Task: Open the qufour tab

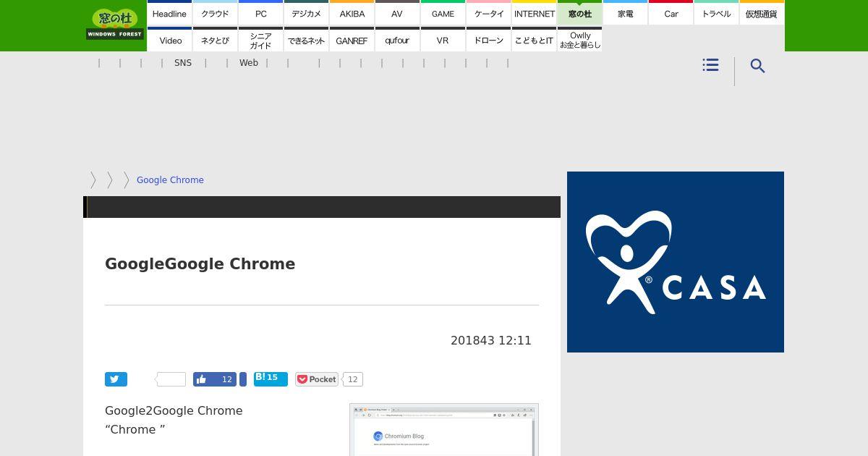Action: (397, 40)
